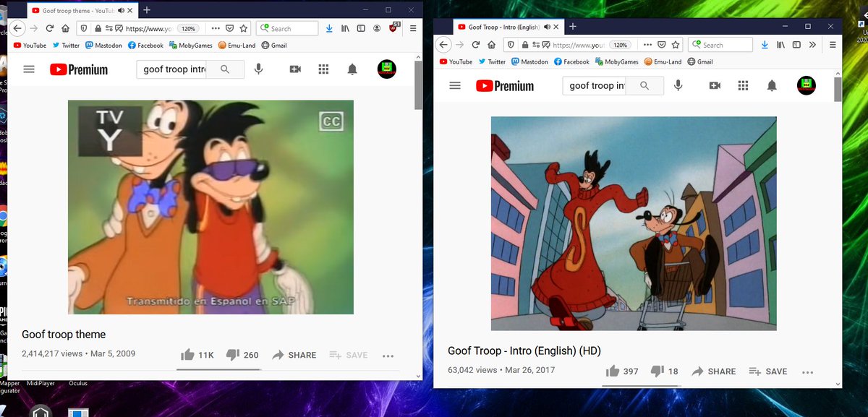Like the Goof troop theme video
The height and width of the screenshot is (417, 868).
(x=197, y=355)
